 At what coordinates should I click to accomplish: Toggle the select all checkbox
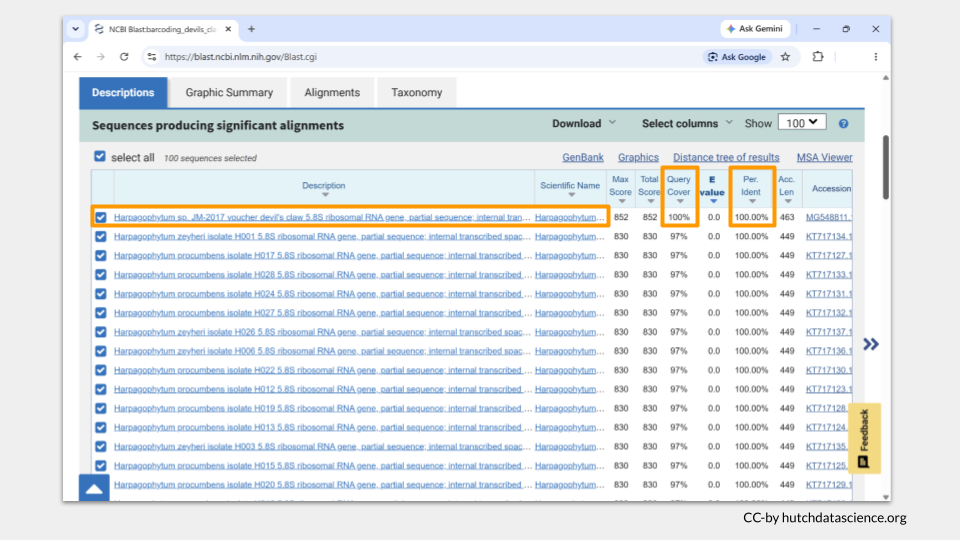[100, 157]
